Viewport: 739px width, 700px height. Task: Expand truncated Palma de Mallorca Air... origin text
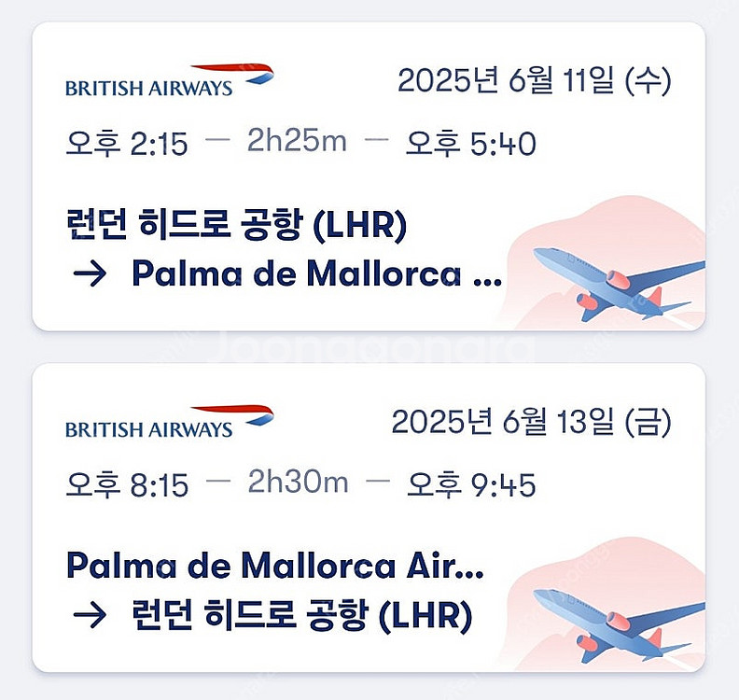[x=275, y=566]
